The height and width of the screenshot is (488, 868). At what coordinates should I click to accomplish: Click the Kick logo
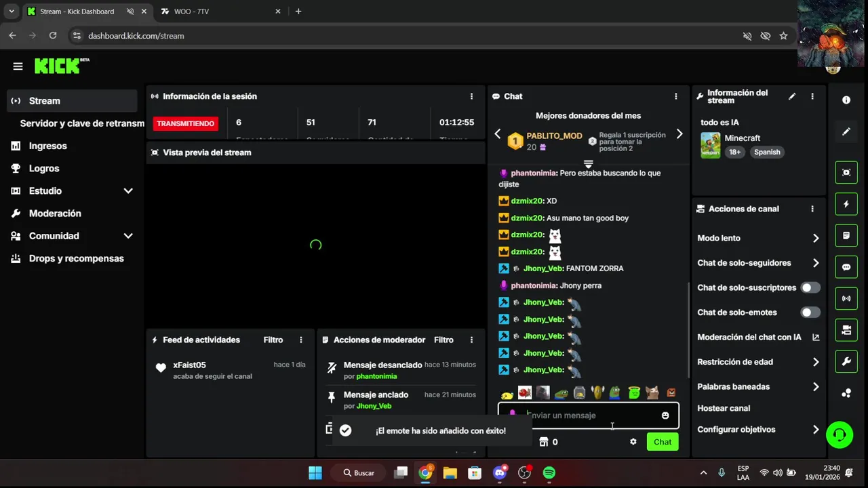[62, 66]
